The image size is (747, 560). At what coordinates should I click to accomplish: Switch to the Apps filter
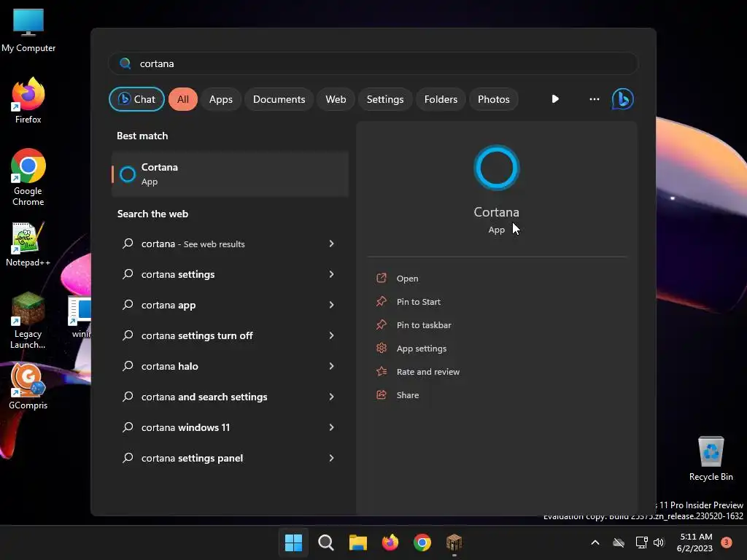[220, 99]
